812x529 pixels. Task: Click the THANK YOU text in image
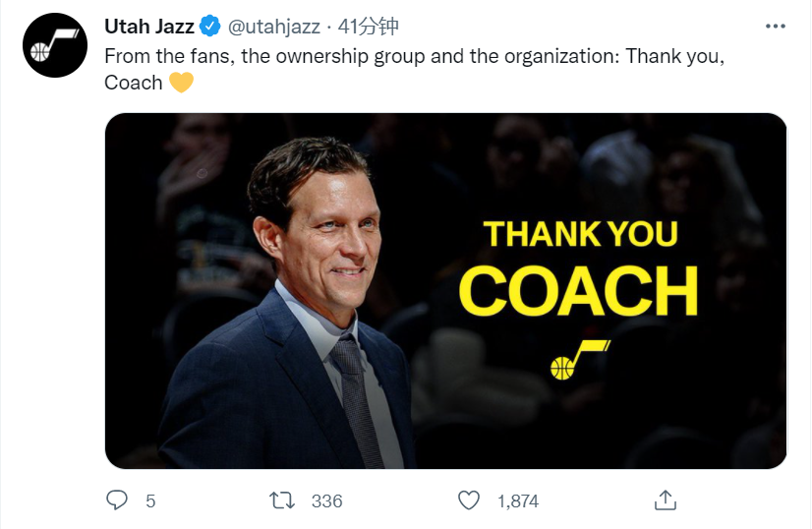[x=580, y=234]
